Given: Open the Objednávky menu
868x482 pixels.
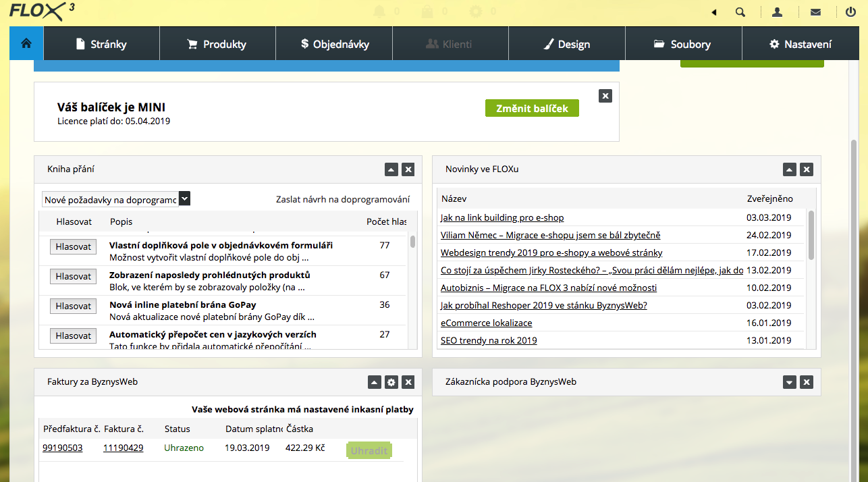Looking at the screenshot, I should click(x=335, y=45).
